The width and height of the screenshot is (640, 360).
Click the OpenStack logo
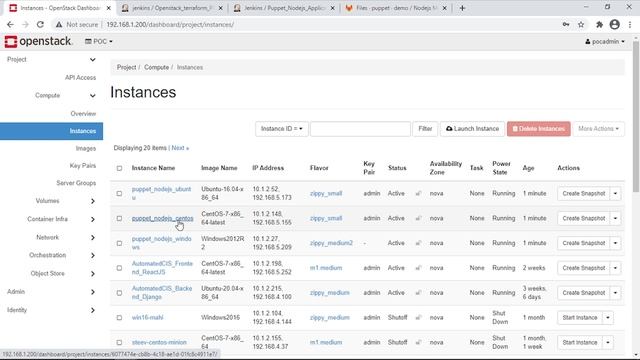pyautogui.click(x=38, y=41)
